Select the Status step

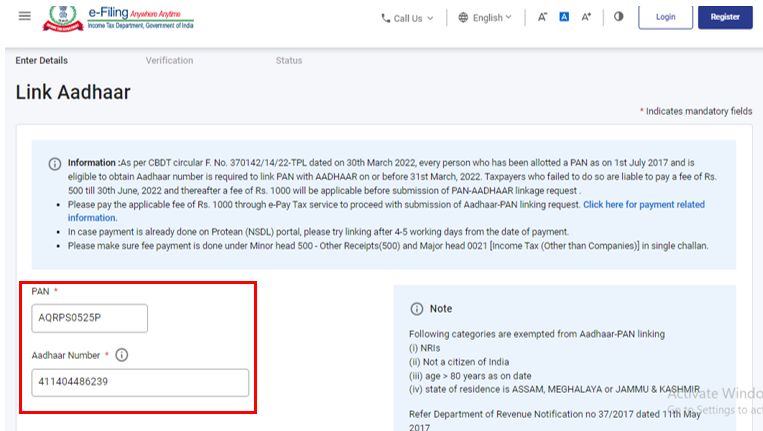click(288, 61)
